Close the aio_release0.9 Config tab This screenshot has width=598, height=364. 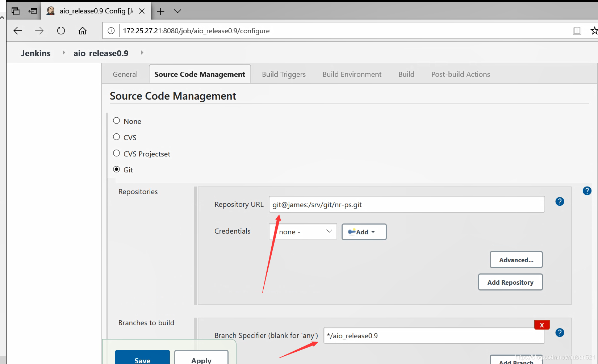click(142, 11)
